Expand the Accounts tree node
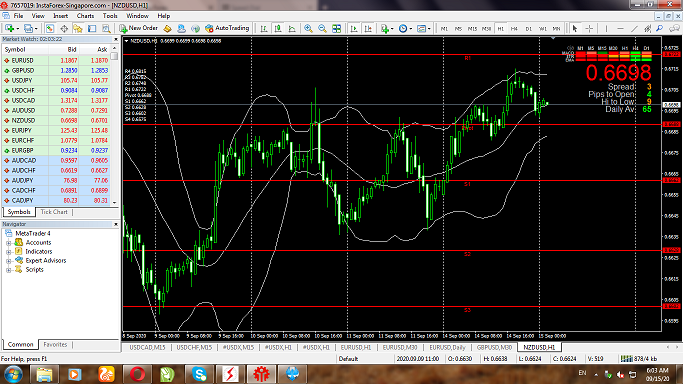 (8, 243)
